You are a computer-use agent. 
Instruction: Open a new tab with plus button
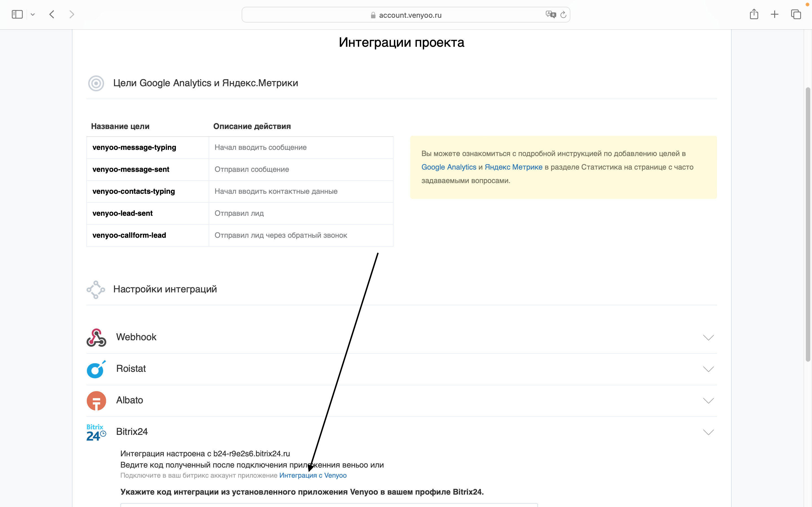775,14
